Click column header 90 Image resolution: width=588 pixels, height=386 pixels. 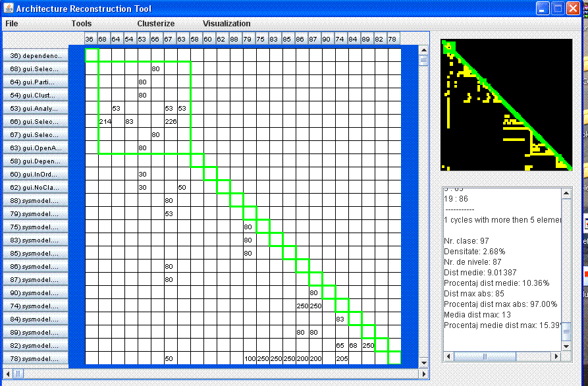pos(327,40)
